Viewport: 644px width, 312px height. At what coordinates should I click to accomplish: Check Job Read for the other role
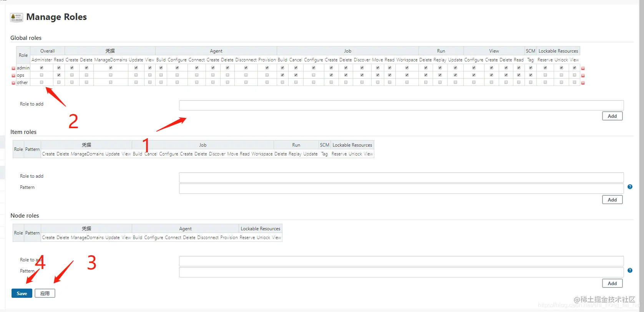pyautogui.click(x=390, y=82)
